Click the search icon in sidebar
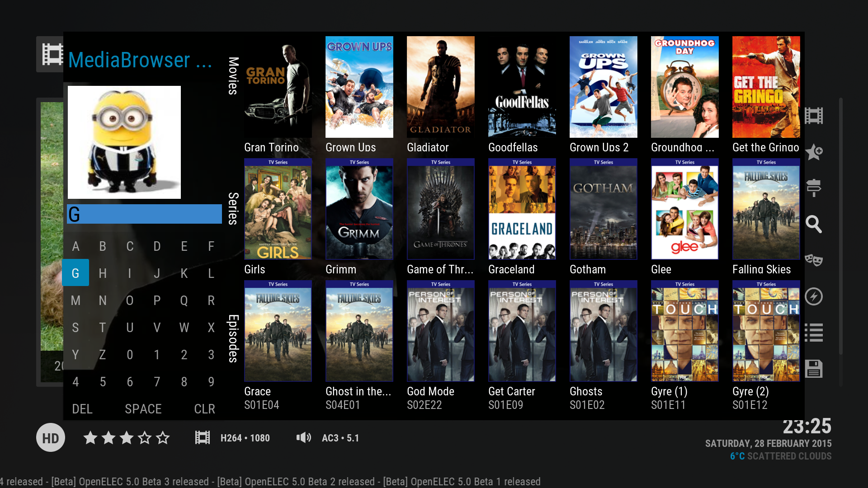 coord(813,223)
